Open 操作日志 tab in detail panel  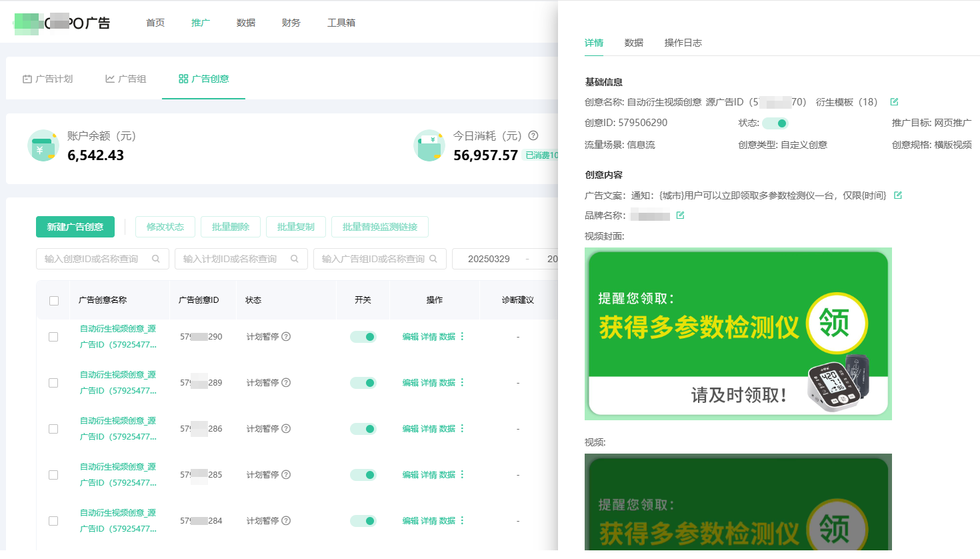pos(683,43)
